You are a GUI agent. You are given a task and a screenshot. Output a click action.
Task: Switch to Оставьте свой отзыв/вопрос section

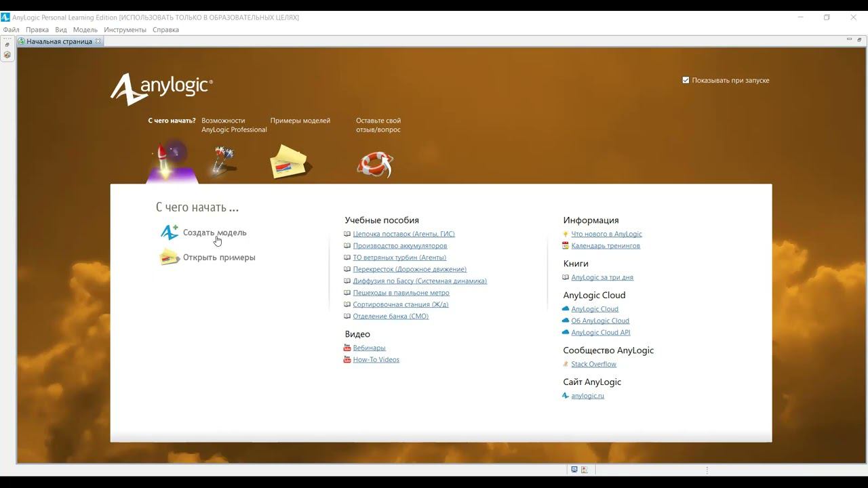[x=378, y=125]
